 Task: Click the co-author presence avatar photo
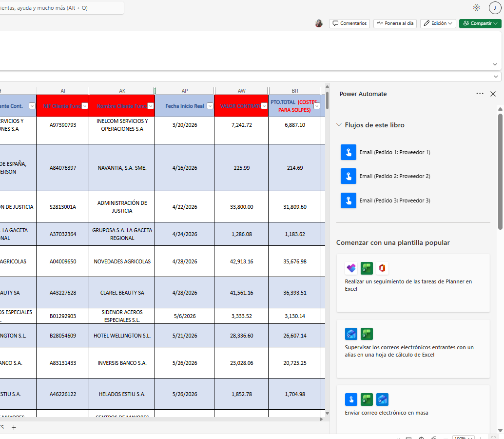click(x=319, y=23)
